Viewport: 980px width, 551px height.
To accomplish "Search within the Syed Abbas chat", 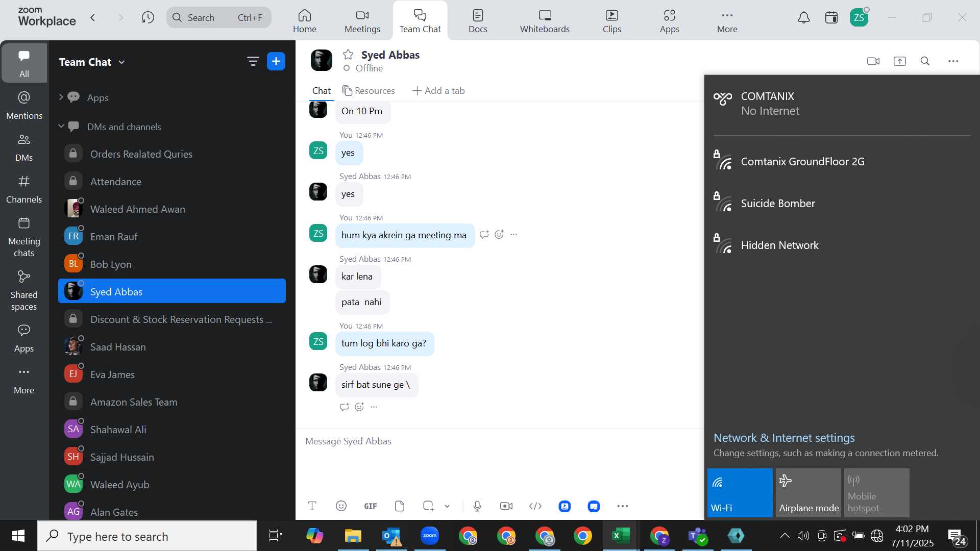I will pos(925,61).
